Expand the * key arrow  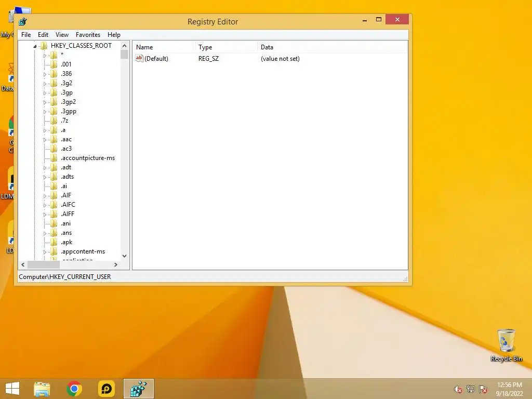[x=45, y=55]
